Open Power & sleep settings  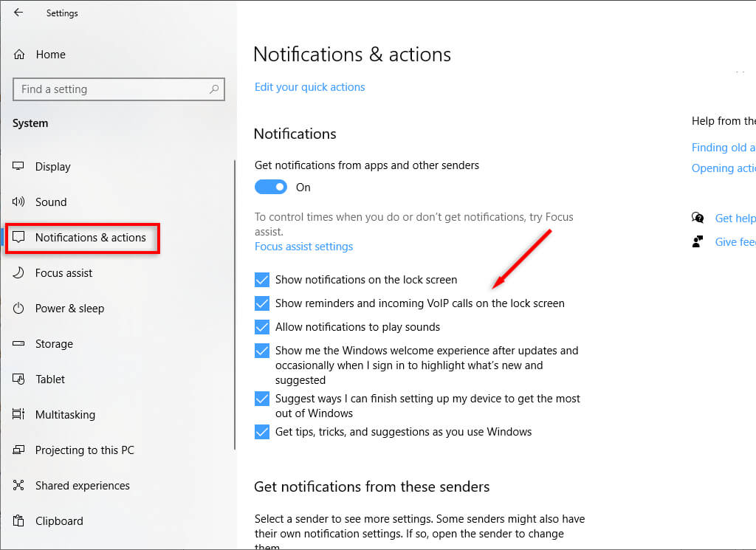(x=69, y=309)
